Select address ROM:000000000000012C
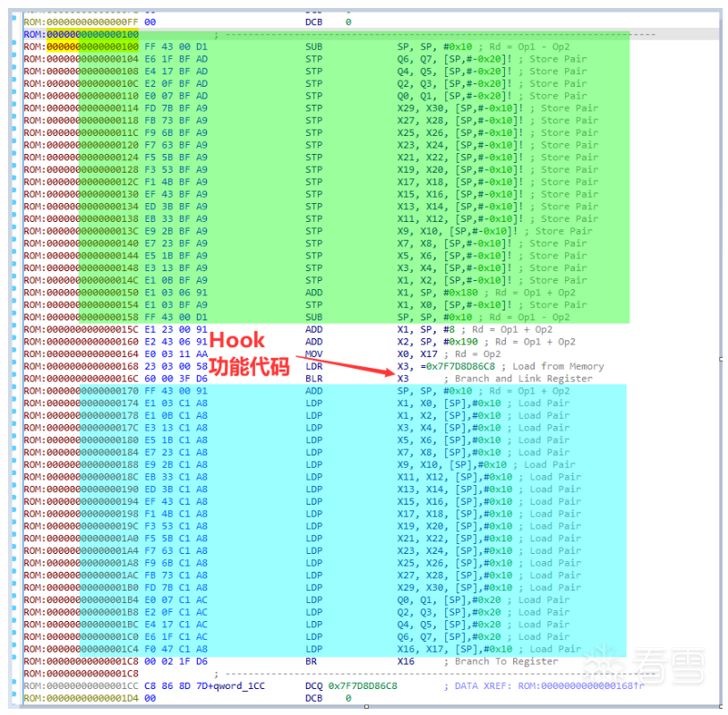Image resolution: width=728 pixels, height=715 pixels. coord(81,182)
